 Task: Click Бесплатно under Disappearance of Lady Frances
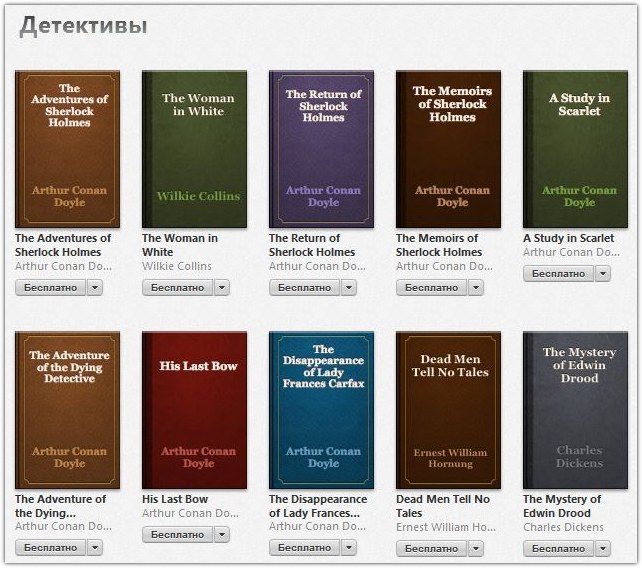pos(304,548)
